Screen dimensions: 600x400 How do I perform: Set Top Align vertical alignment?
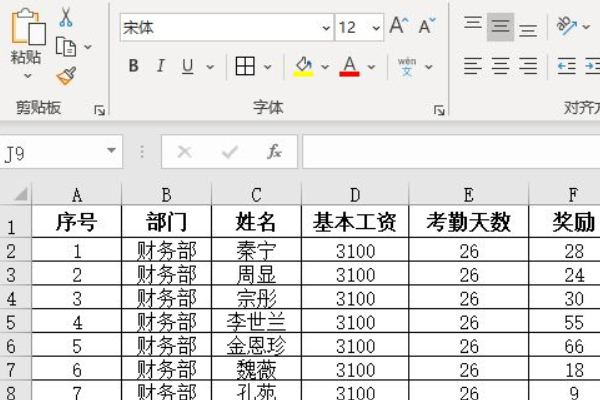tap(473, 25)
